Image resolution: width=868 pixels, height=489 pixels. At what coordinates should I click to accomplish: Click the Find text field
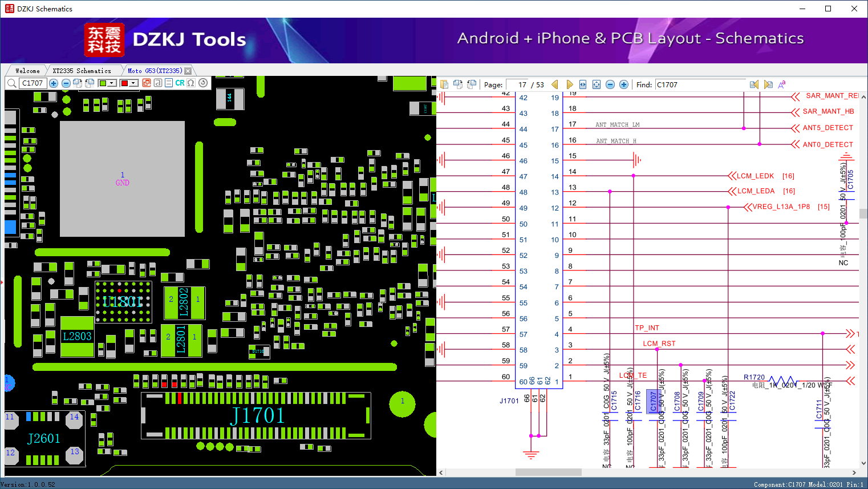coord(700,84)
